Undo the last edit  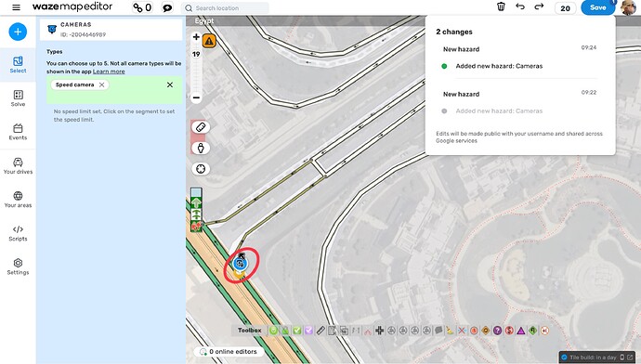click(520, 6)
